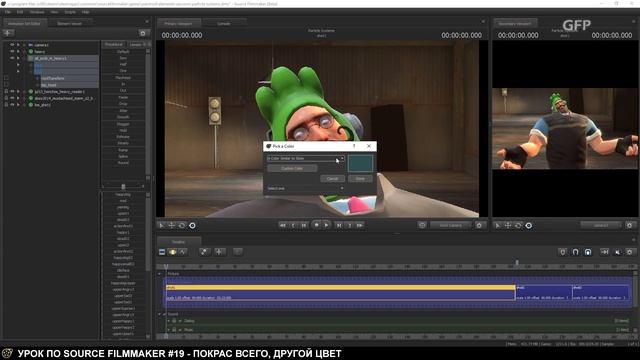Switch to the Console tab

224,24
